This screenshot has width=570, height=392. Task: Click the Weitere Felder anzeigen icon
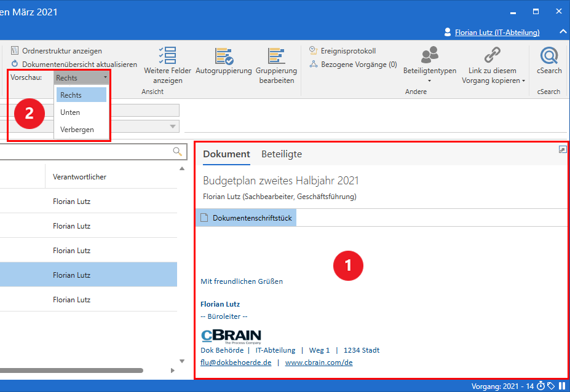tap(168, 56)
